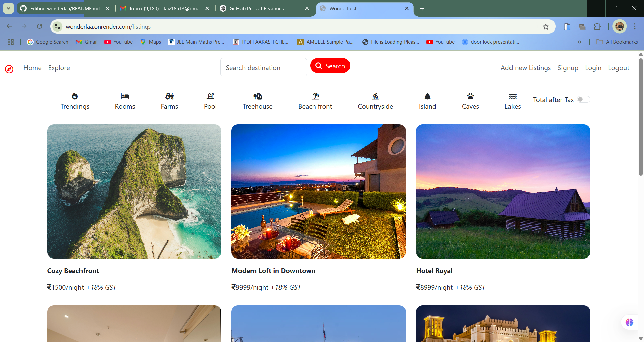Open the All Bookmarks folder
The width and height of the screenshot is (644, 342).
click(x=617, y=42)
